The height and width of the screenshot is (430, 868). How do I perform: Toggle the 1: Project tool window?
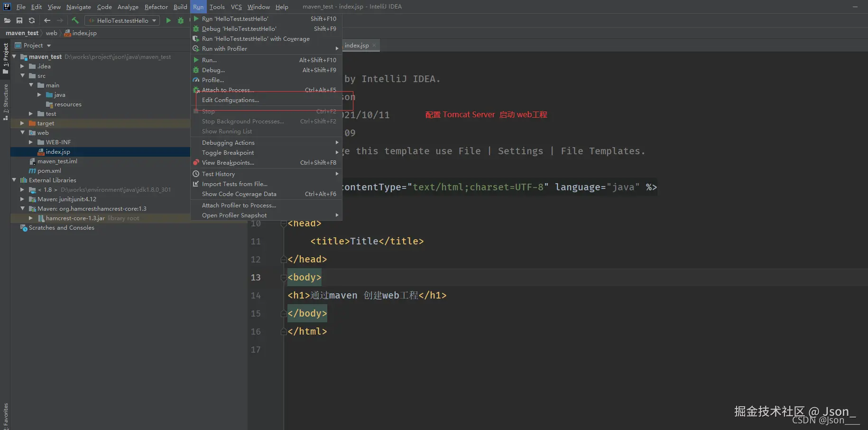pyautogui.click(x=5, y=58)
